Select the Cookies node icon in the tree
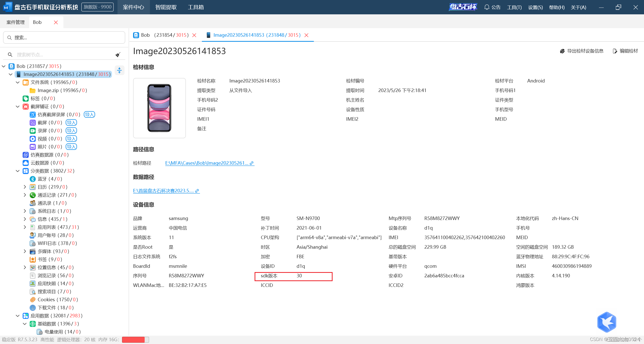The width and height of the screenshot is (644, 344). pos(33,300)
